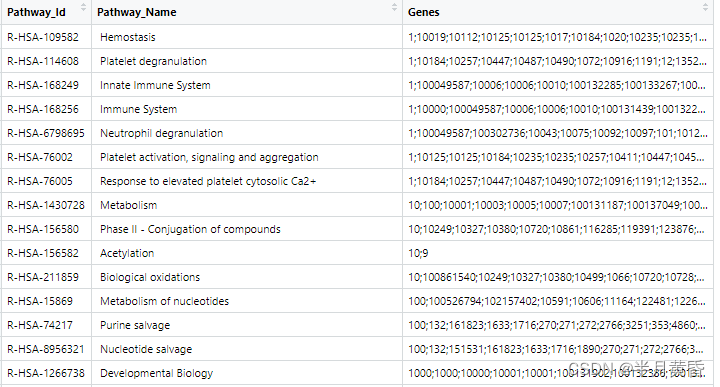Select Response to elevated platelet cytosolic Ca2+
The width and height of the screenshot is (720, 387).
pos(208,181)
